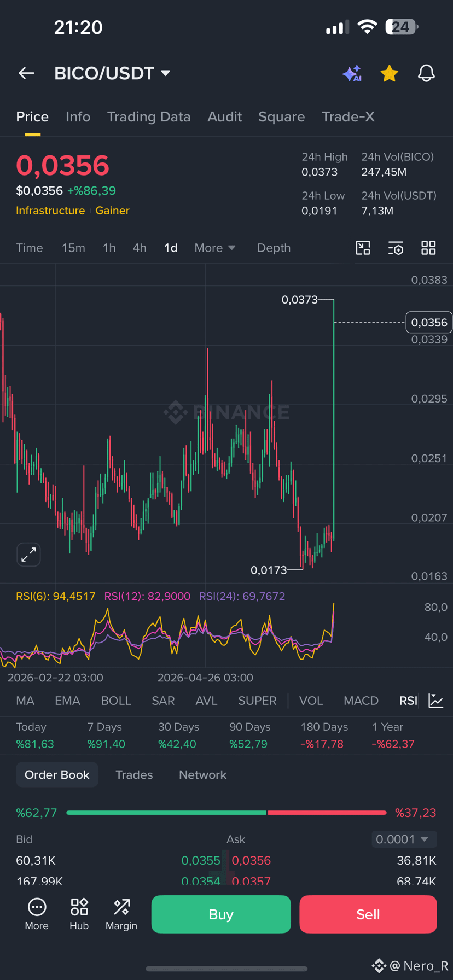Open Margin trading icon
The width and height of the screenshot is (453, 980).
(121, 914)
